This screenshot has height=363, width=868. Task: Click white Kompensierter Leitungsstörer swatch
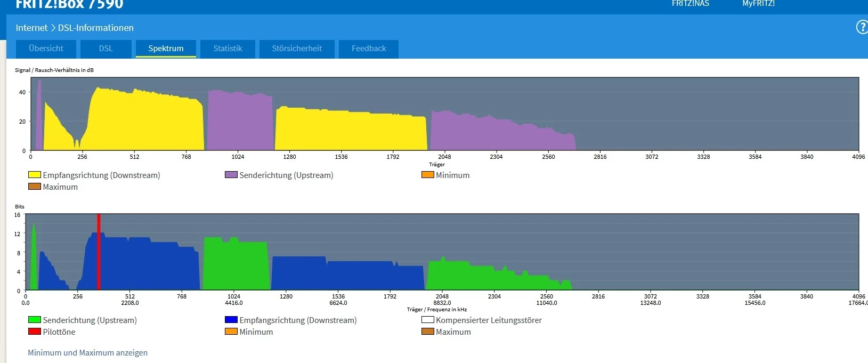coord(428,320)
